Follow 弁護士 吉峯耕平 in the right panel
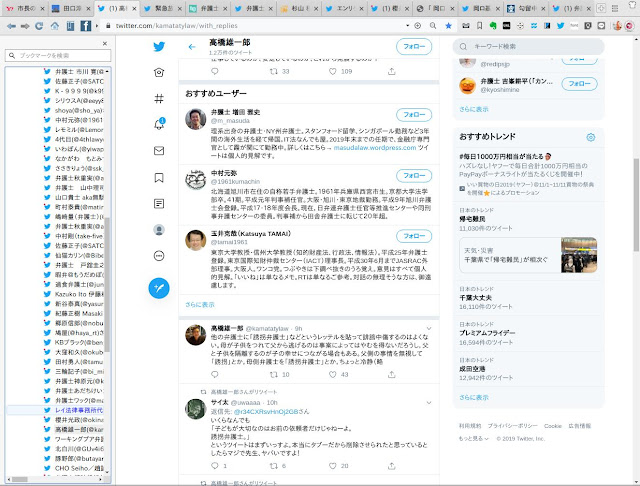Viewport: 640px width, 486px height. [x=580, y=84]
